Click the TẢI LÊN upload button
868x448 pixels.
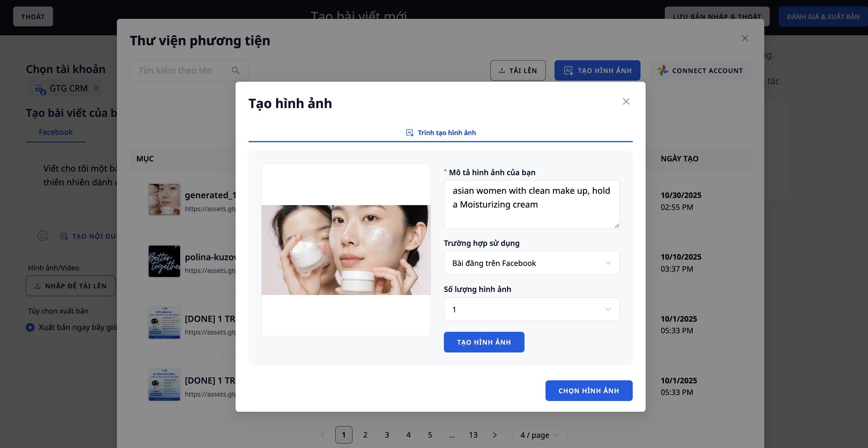pos(518,70)
